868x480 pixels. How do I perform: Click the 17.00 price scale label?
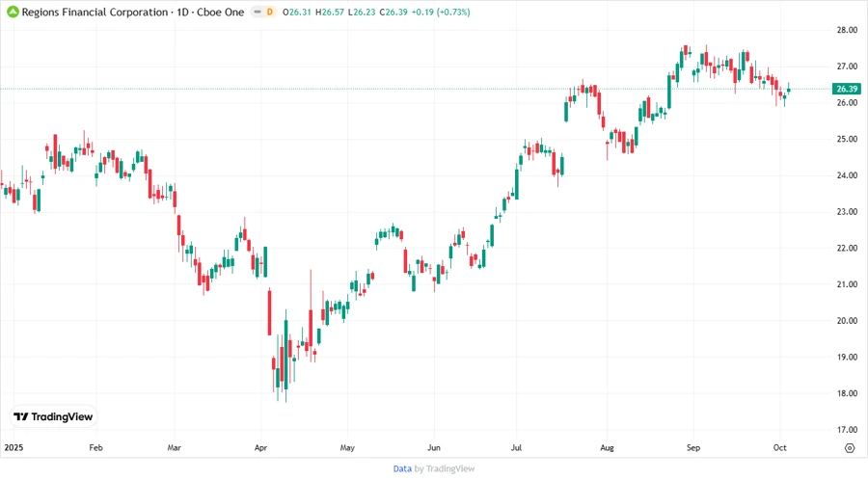(847, 430)
